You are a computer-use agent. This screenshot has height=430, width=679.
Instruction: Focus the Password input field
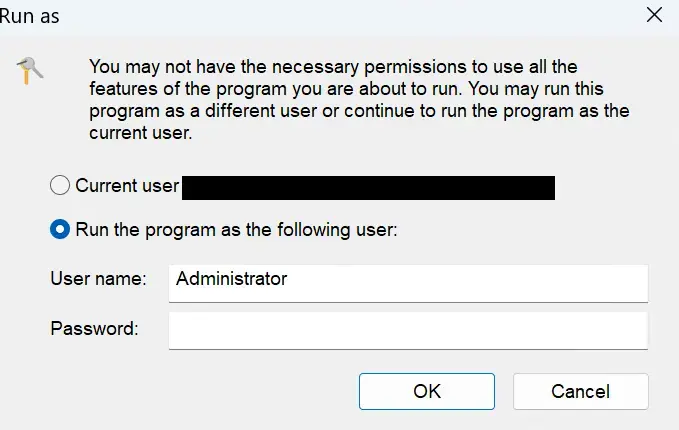[x=408, y=329]
